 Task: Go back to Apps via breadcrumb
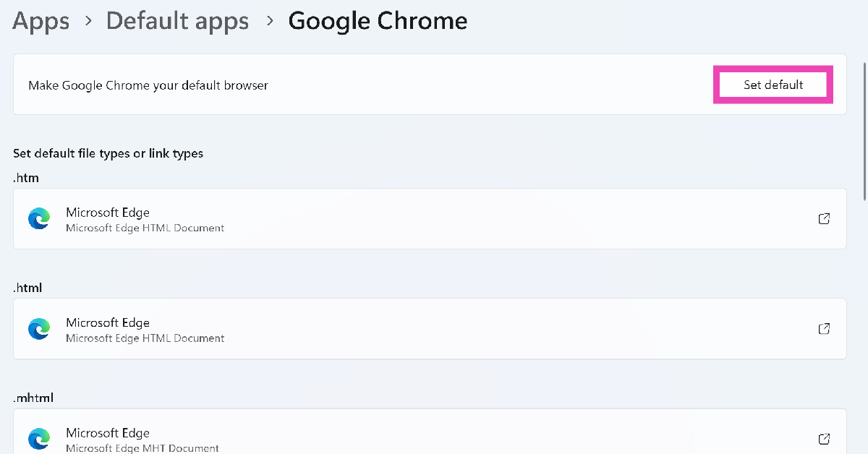pos(41,21)
